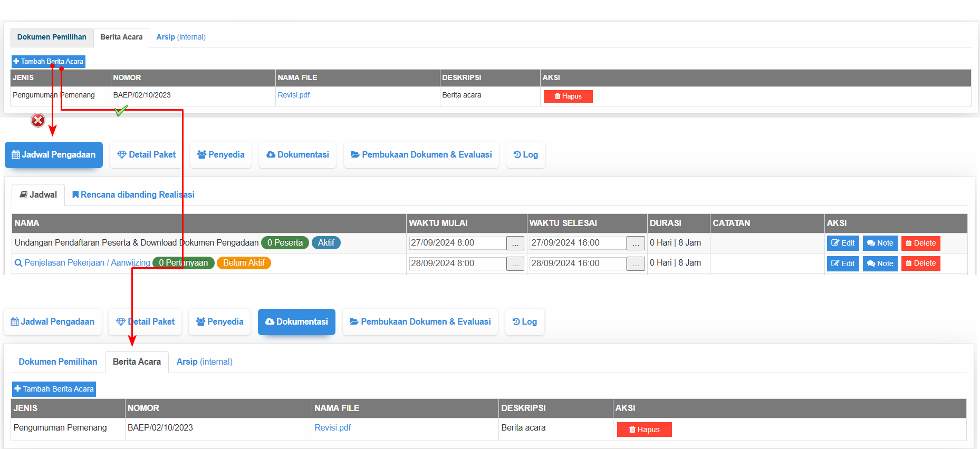Screen dimensions: 980x449
Task: Delete the Undangan Pendaftaran Peserta schedule row
Action: coord(920,243)
